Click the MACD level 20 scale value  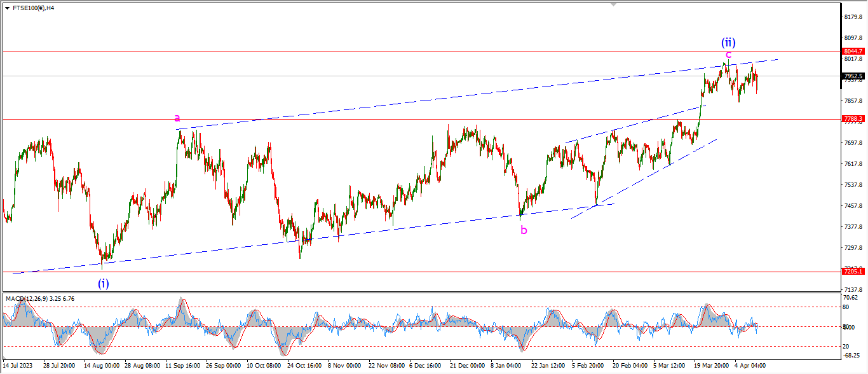[846, 347]
